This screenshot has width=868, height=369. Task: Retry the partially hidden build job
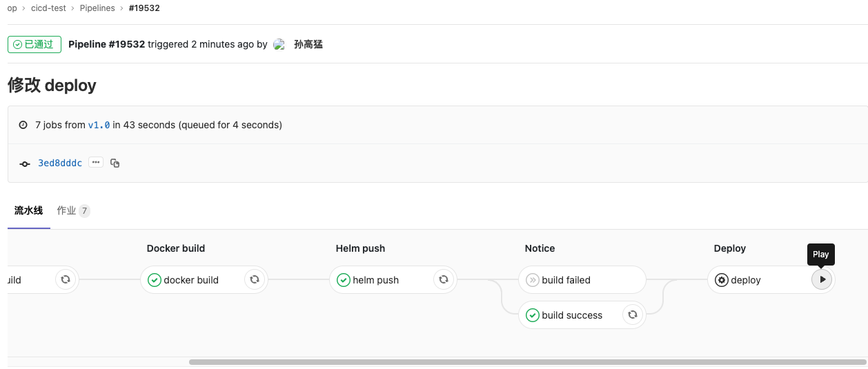(x=65, y=279)
